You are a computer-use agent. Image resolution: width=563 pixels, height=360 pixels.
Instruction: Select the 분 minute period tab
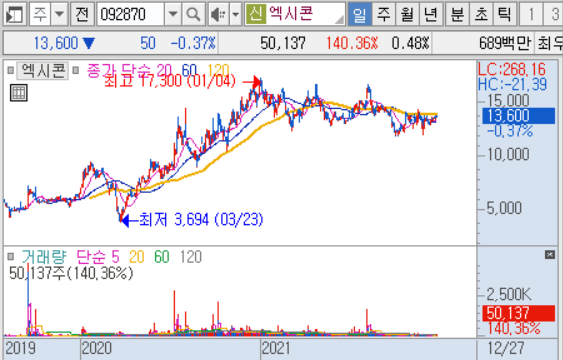(457, 14)
